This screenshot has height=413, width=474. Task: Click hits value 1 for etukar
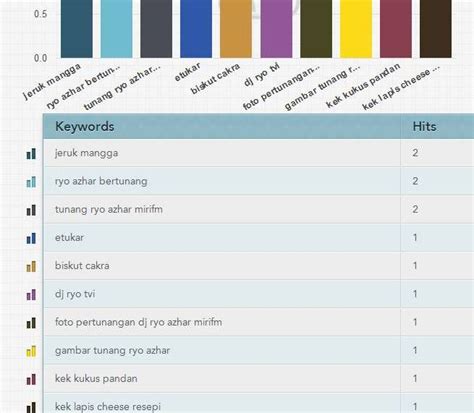pos(415,238)
